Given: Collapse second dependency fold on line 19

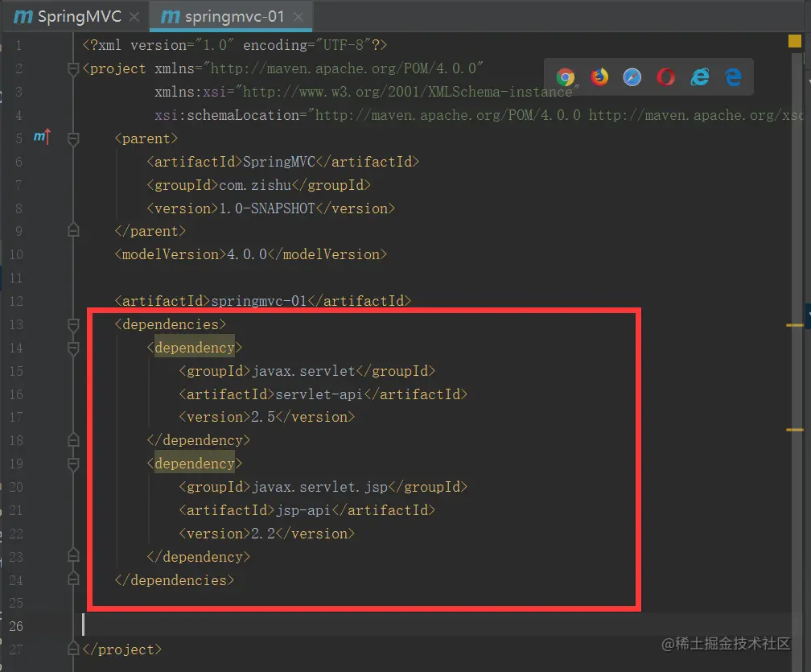Looking at the screenshot, I should tap(73, 464).
